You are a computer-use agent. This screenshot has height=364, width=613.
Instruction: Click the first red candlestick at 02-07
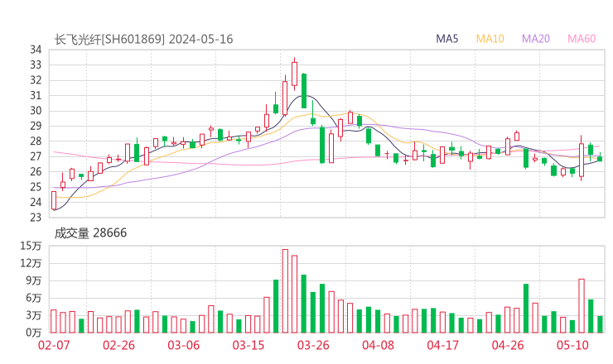[54, 200]
